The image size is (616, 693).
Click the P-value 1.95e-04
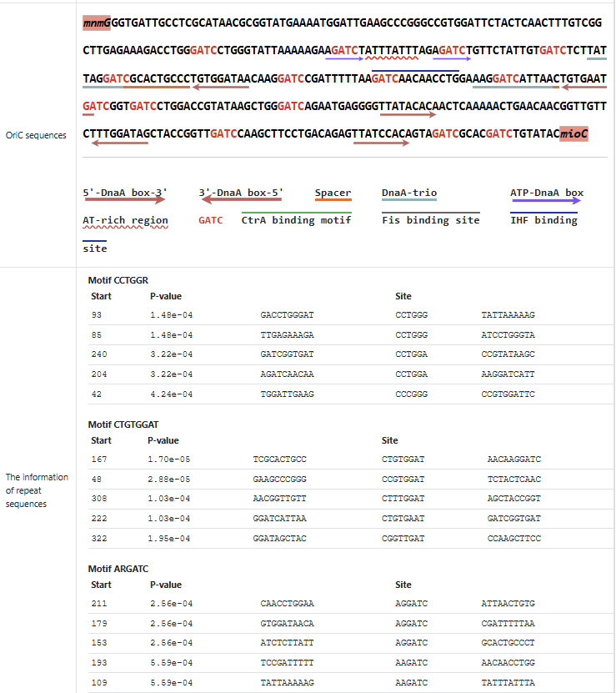(x=169, y=539)
